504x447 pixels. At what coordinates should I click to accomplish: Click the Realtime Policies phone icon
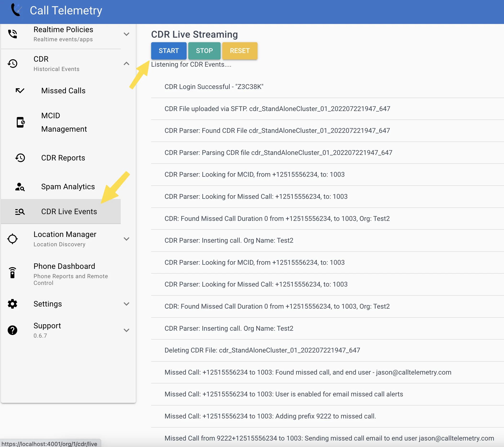12,34
